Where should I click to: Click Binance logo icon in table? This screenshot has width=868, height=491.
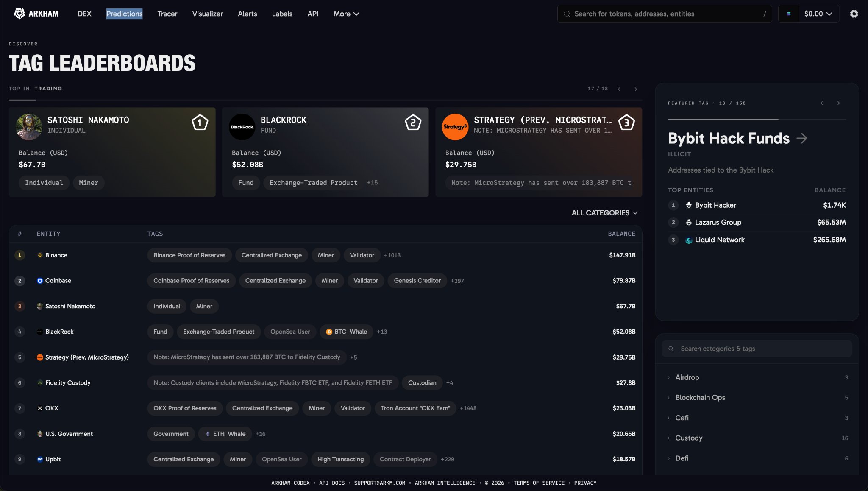(x=40, y=255)
